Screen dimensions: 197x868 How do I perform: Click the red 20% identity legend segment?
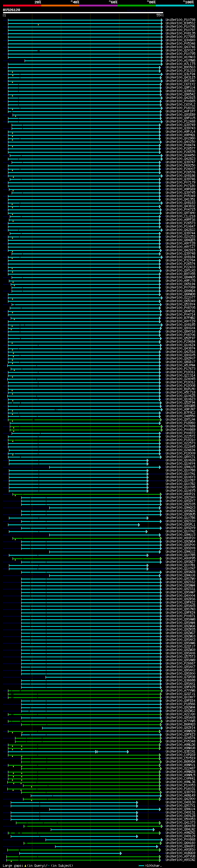(x=22, y=6)
